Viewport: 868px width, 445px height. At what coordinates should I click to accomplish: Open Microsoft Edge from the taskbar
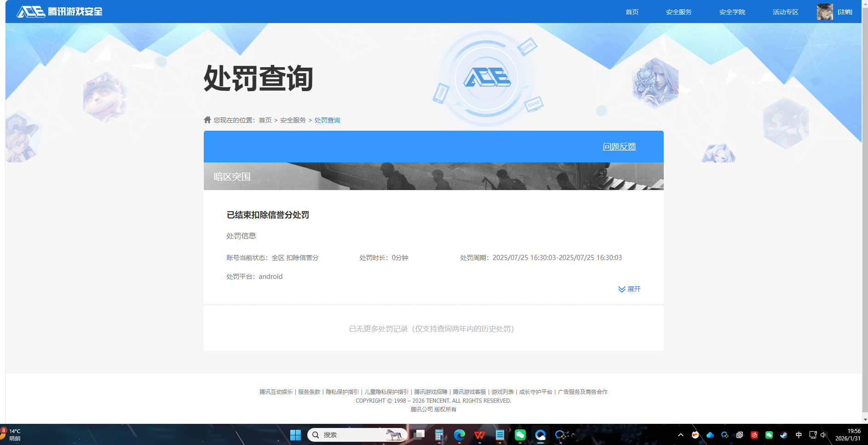(x=459, y=434)
